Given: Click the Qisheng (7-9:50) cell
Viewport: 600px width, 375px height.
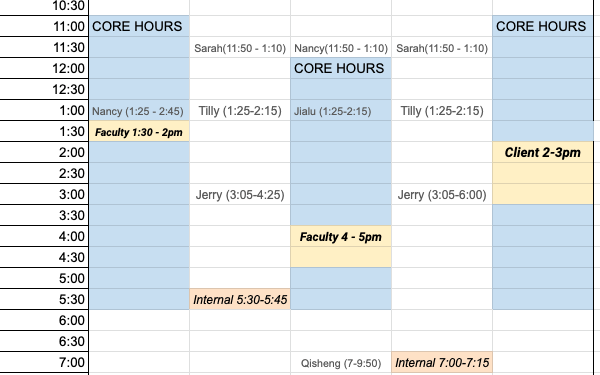Looking at the screenshot, I should click(x=341, y=362).
